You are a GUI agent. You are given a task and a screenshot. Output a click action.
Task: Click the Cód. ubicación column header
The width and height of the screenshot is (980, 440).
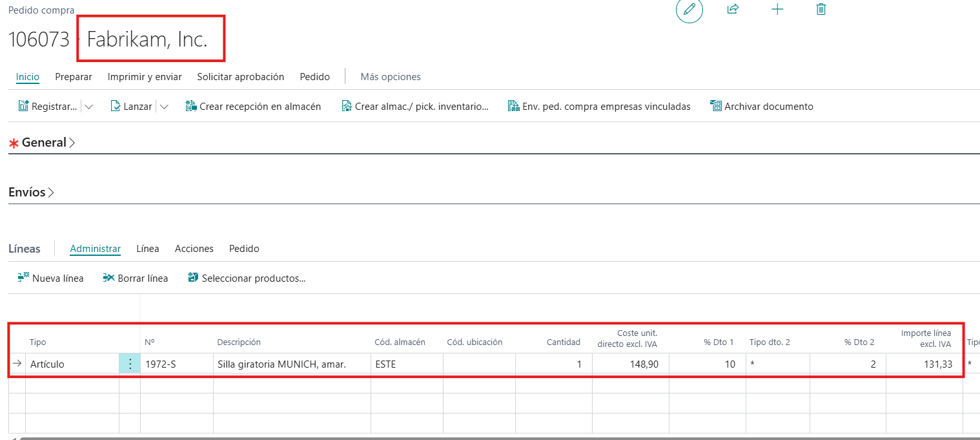click(475, 342)
